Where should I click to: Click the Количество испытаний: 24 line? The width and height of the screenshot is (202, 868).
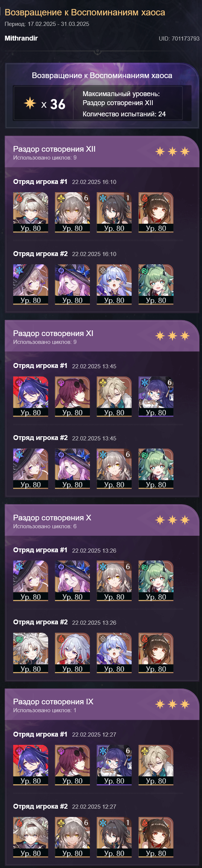pyautogui.click(x=124, y=114)
